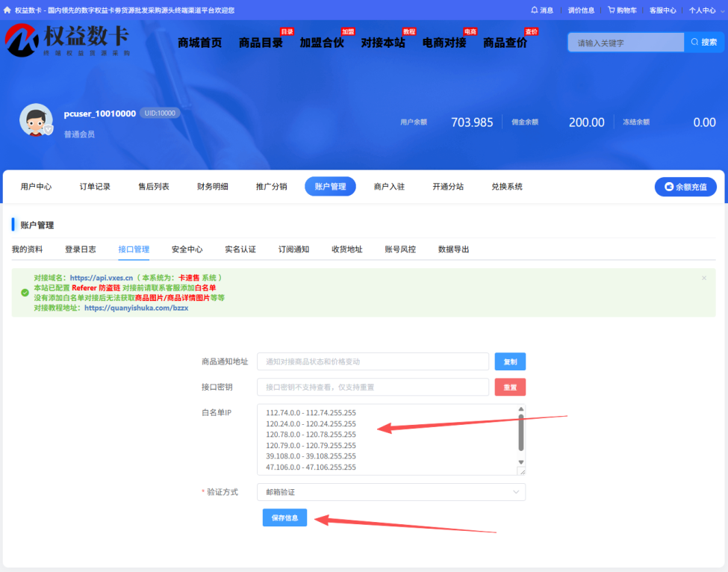The image size is (728, 572).
Task: Open the 实名认证 sub-tab
Action: click(240, 249)
